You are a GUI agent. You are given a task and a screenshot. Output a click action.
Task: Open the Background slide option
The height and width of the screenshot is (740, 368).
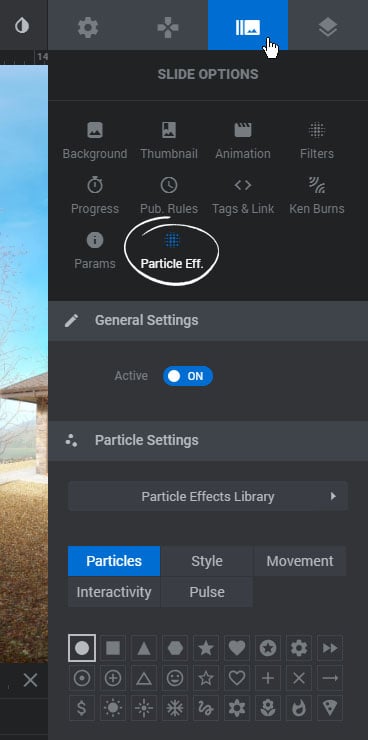point(95,141)
